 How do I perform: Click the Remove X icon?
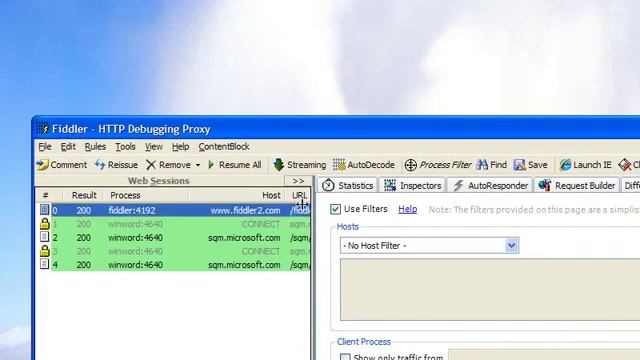point(151,165)
